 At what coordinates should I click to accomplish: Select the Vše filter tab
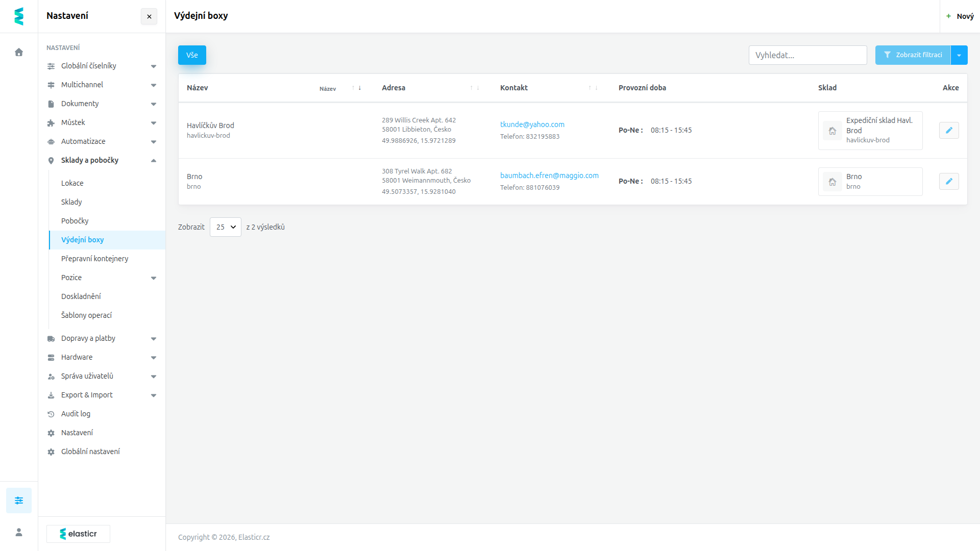point(192,55)
